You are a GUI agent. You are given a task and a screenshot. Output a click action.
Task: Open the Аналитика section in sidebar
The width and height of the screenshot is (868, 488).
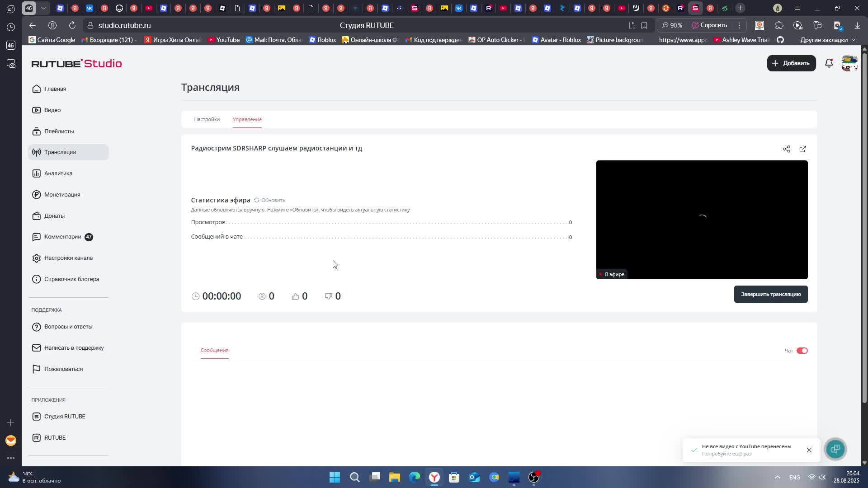58,173
